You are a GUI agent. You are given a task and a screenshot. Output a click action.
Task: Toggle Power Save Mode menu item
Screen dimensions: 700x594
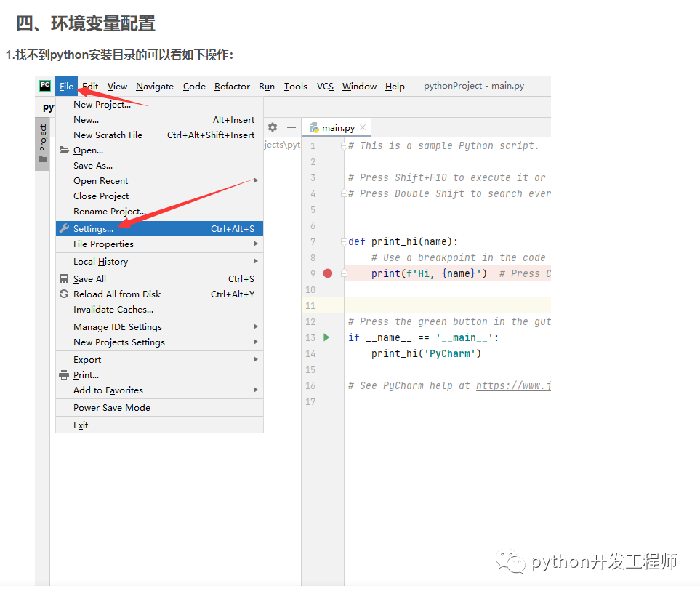[111, 408]
